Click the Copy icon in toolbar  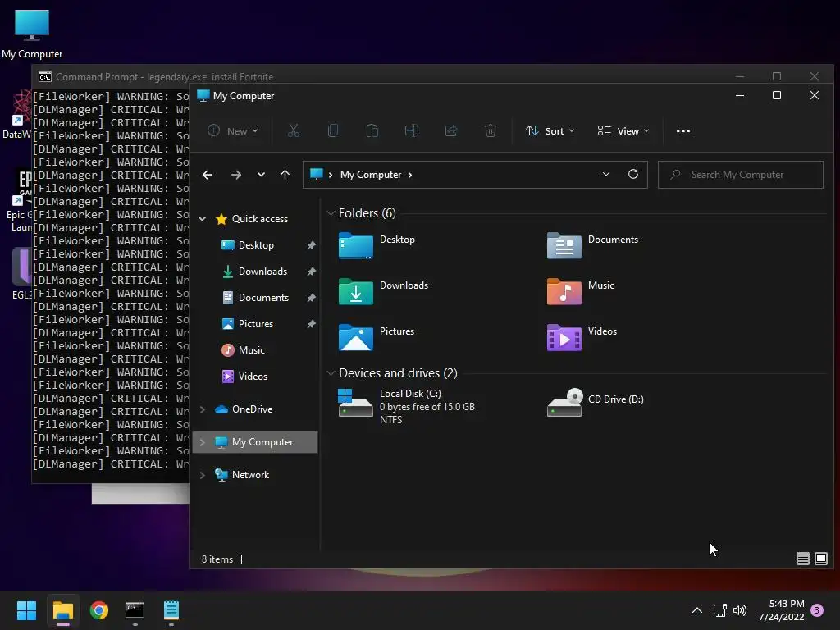[x=333, y=130]
